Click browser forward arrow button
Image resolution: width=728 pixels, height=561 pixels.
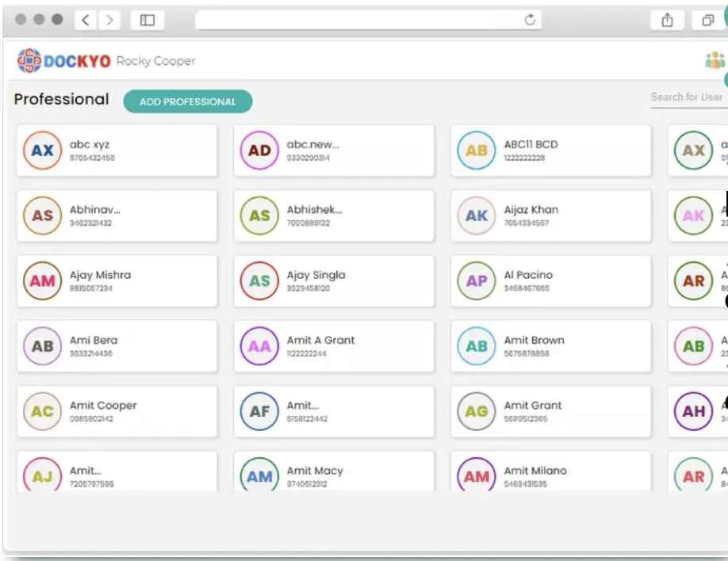tap(109, 21)
